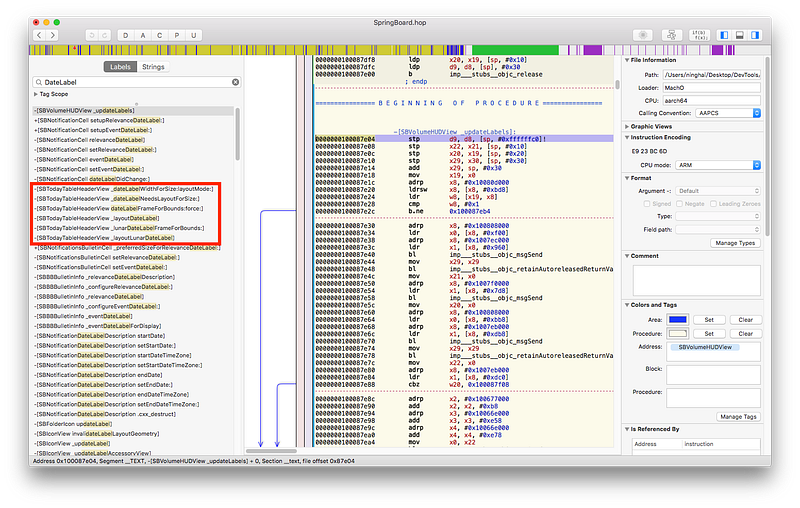Mark selection as Data with D button
This screenshot has width=800, height=508.
[126, 35]
